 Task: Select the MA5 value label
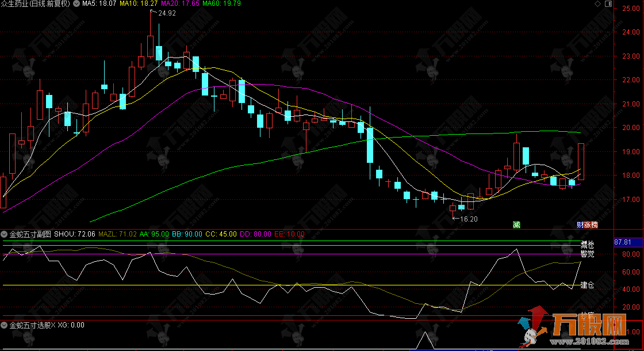tap(99, 3)
